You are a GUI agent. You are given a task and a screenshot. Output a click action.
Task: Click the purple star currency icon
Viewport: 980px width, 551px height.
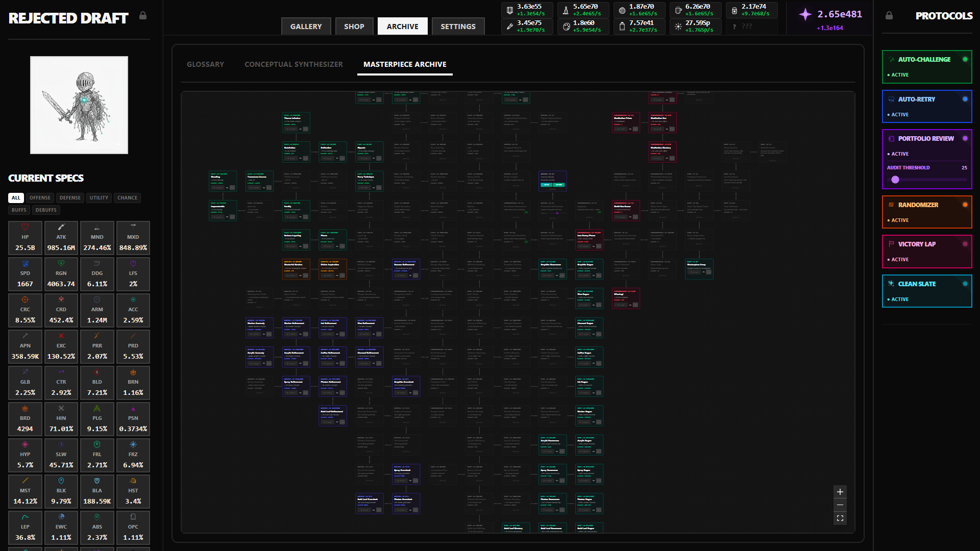point(805,14)
